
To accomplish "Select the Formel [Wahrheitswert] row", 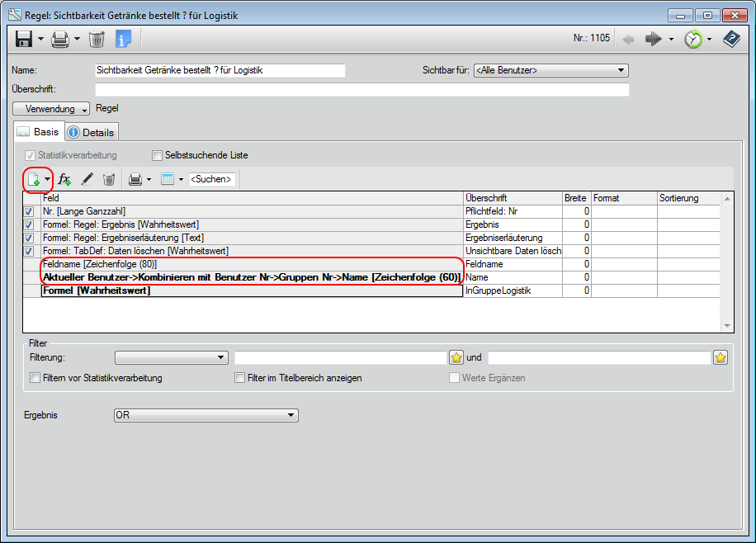I will (252, 290).
